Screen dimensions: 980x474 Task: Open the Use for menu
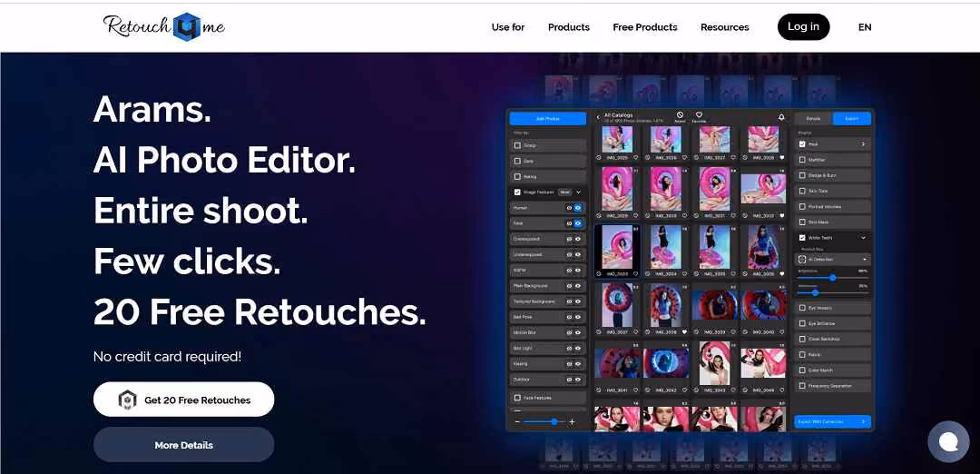coord(508,27)
